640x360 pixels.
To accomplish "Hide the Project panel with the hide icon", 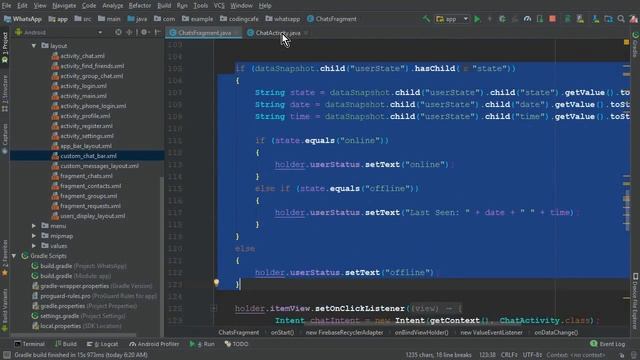I will [x=158, y=32].
